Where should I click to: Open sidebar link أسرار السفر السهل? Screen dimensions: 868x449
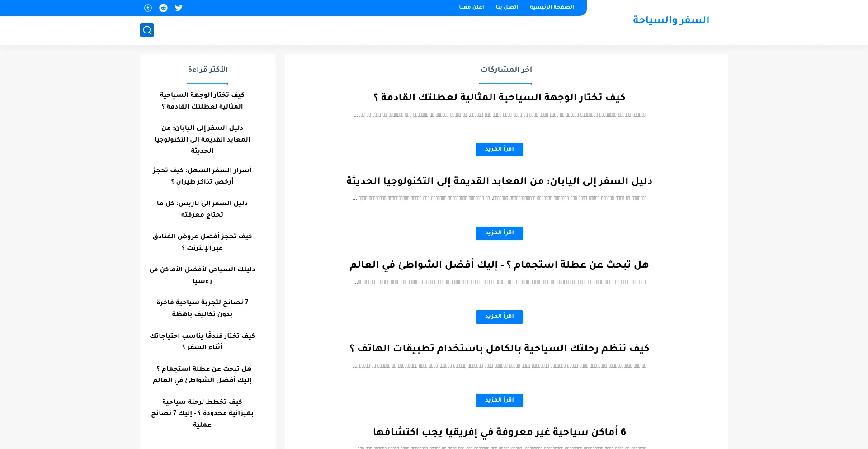tap(202, 176)
